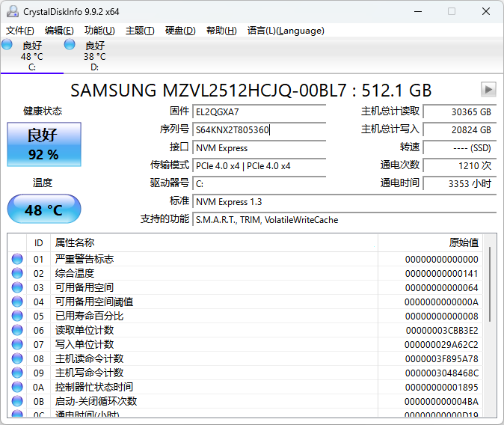Click the ID column header
Image resolution: width=504 pixels, height=425 pixels.
click(x=38, y=243)
